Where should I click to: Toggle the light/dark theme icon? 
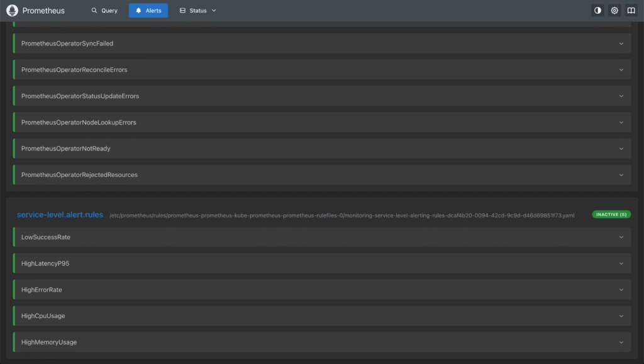[597, 11]
